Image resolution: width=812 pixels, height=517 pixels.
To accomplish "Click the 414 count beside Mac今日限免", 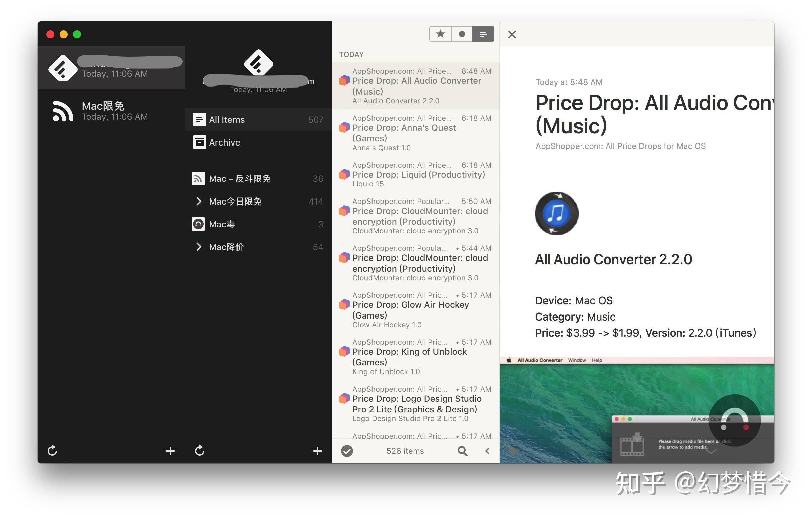I will point(316,202).
